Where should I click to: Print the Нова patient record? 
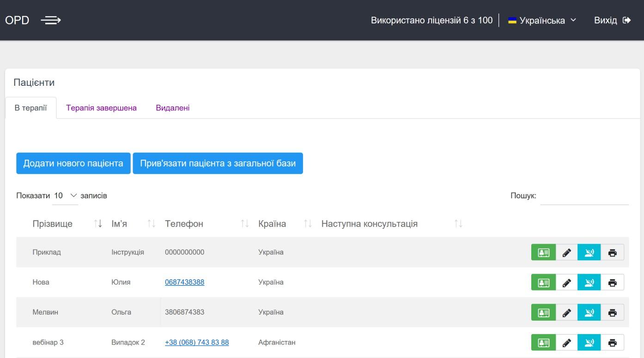612,282
